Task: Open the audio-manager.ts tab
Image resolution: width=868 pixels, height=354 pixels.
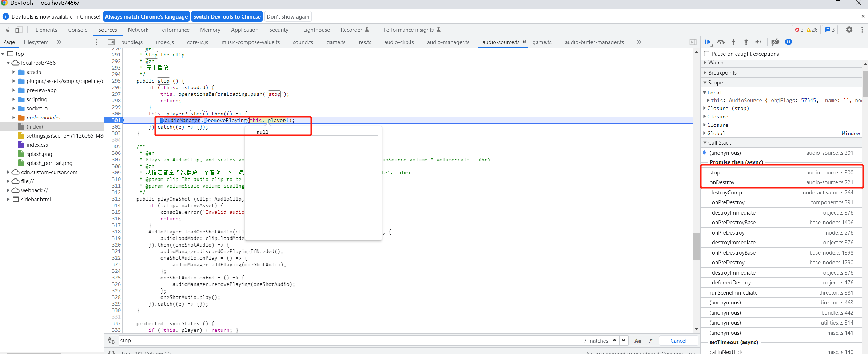Action: (x=448, y=42)
